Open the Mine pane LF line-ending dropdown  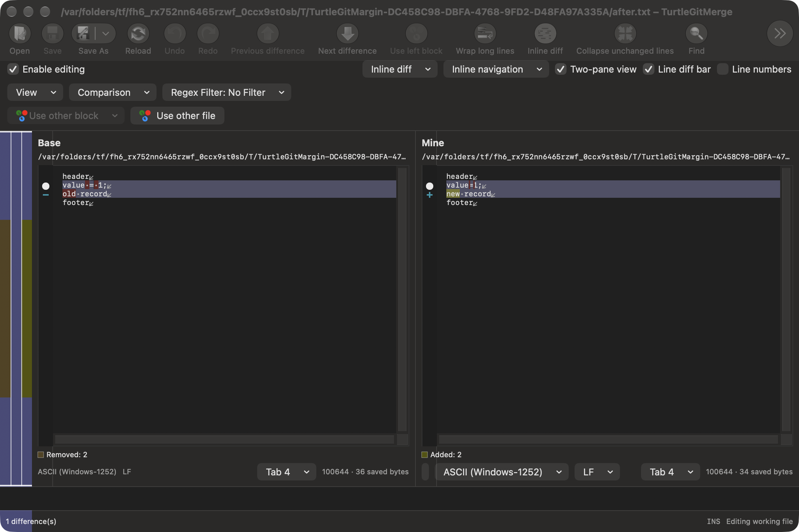(x=597, y=472)
